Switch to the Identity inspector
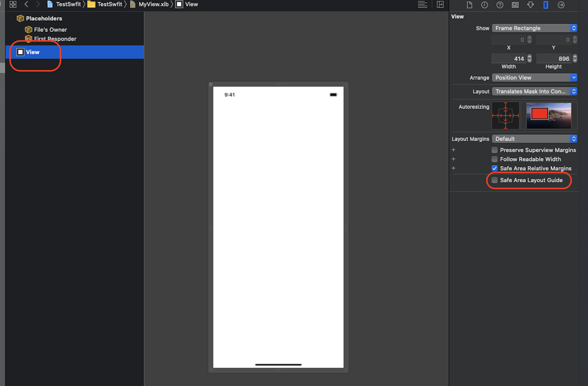The image size is (588, 386). coord(515,5)
